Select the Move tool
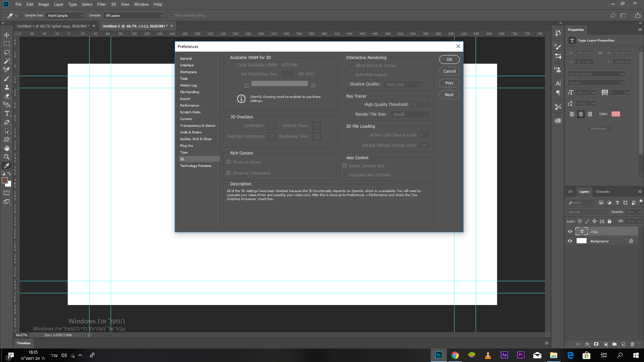Image resolution: width=644 pixels, height=362 pixels. (6, 35)
